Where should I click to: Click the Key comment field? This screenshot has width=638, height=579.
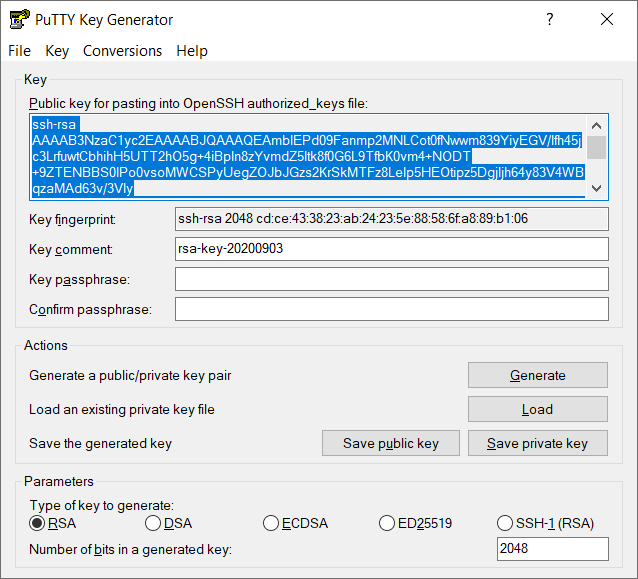coord(392,249)
